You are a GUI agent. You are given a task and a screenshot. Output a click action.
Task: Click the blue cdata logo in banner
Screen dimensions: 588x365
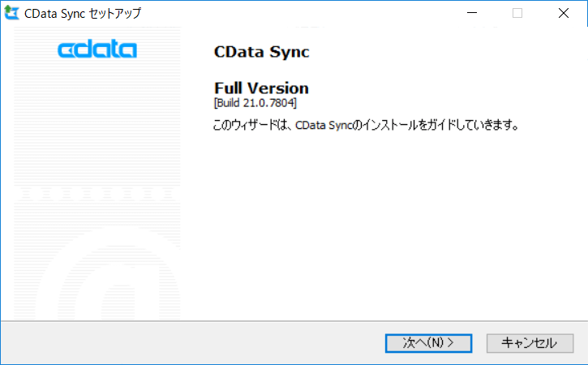pos(97,50)
